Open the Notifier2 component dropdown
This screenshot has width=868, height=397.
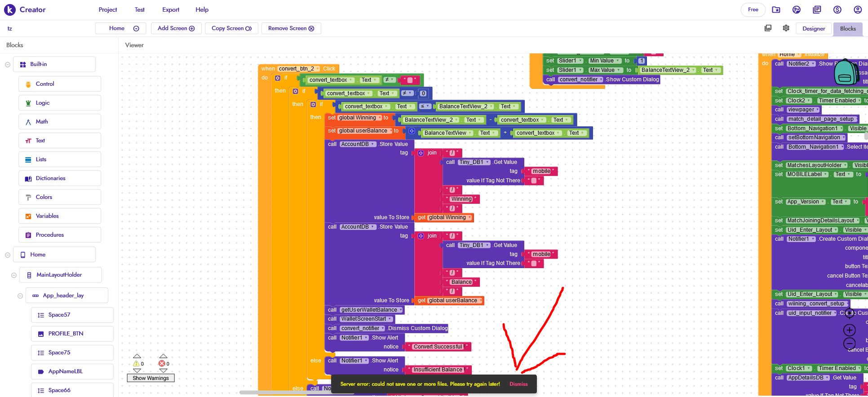(802, 64)
